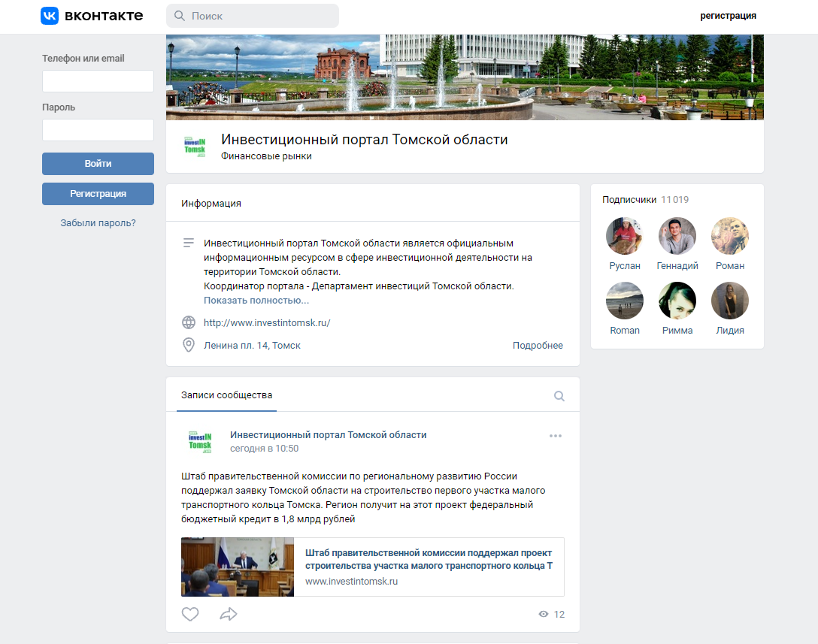
Task: Click the VK logo icon
Action: click(x=50, y=16)
